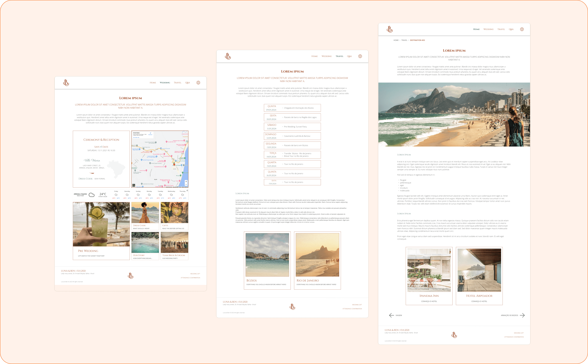Click the left arrow next to Viagem
This screenshot has width=588, height=364.
[x=391, y=315]
